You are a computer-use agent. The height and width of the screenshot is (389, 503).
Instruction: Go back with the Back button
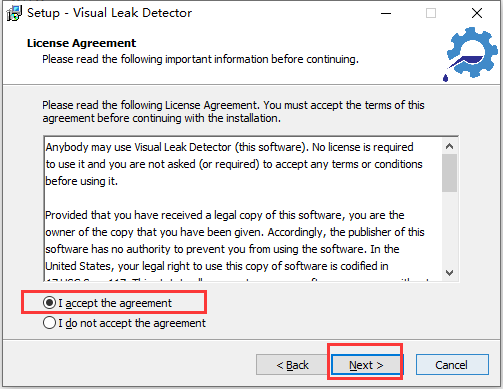click(292, 365)
